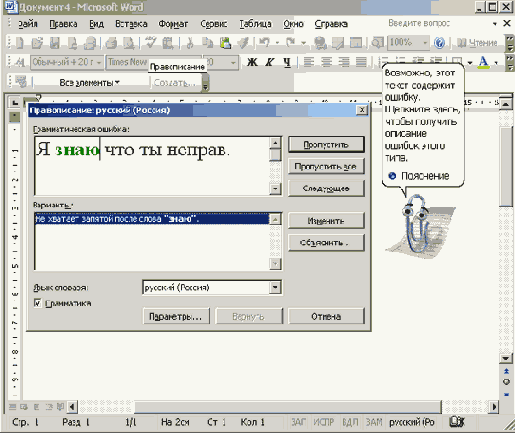Open the Tables and Borders toolbar icon
Image resolution: width=515 pixels, height=433 pixels.
tap(338, 43)
